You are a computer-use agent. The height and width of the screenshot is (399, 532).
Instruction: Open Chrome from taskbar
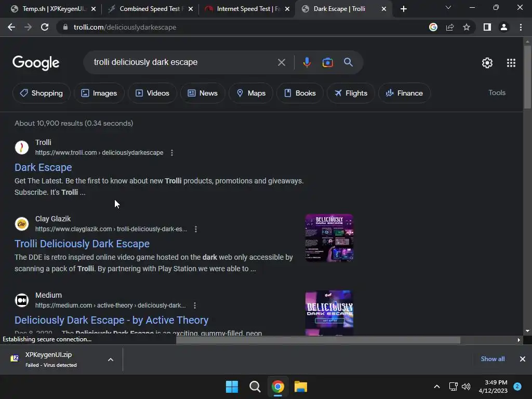click(278, 387)
